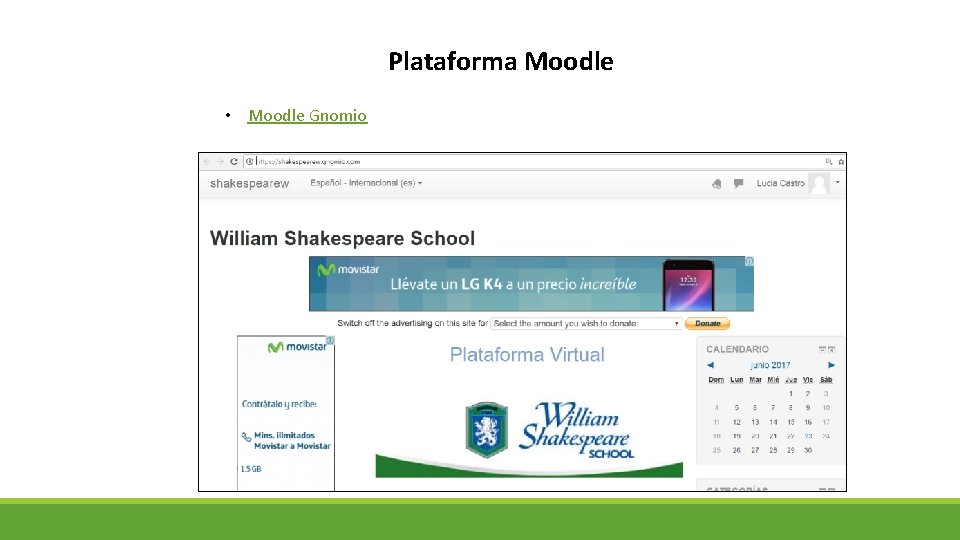Click the browser back arrow

pyautogui.click(x=206, y=162)
